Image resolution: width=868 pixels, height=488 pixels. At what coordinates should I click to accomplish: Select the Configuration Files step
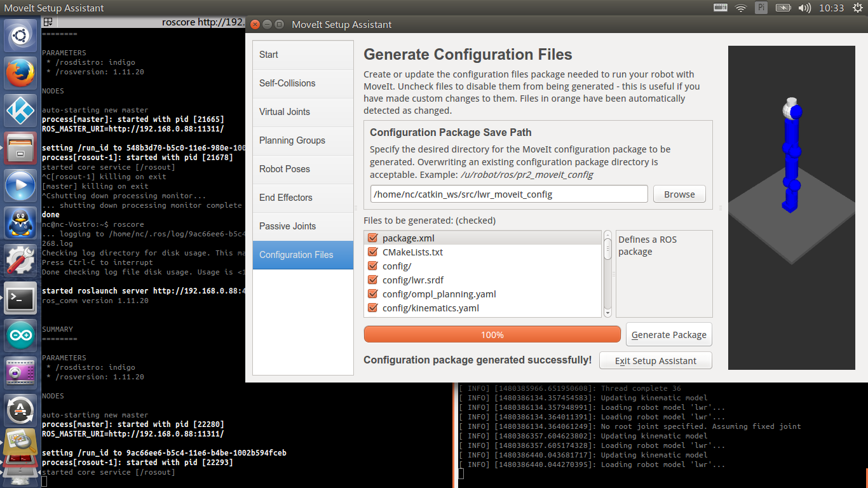(x=303, y=255)
